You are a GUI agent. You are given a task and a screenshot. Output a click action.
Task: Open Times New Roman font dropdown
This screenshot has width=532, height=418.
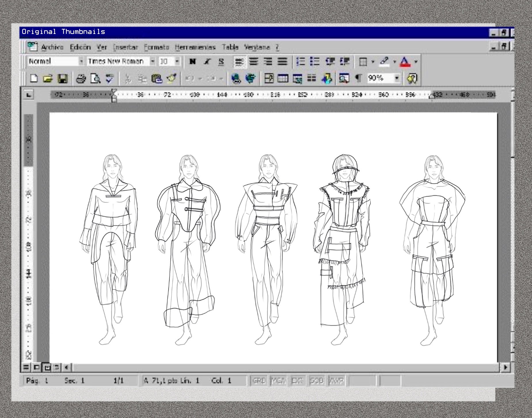(x=153, y=61)
